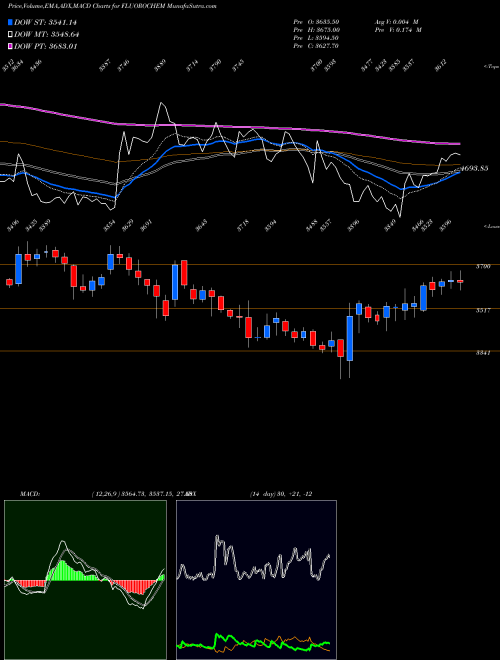Image resolution: width=500 pixels, height=660 pixels.
Task: Click the 'MACD:' panel heading
Action: [x=29, y=494]
